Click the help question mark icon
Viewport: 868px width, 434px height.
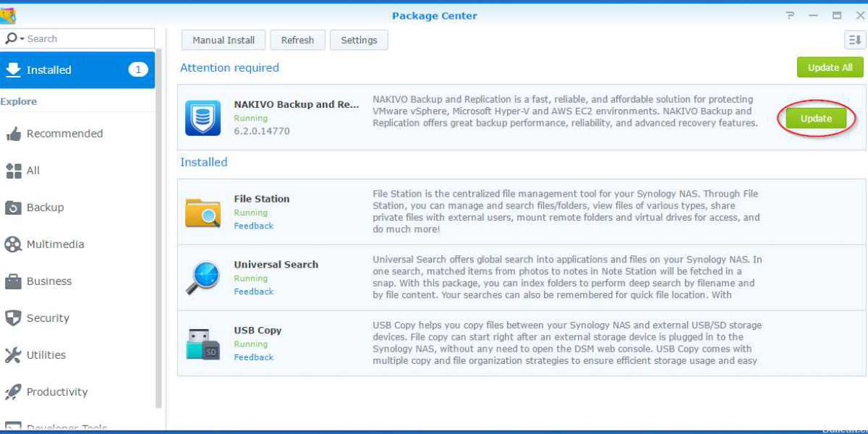[x=790, y=16]
